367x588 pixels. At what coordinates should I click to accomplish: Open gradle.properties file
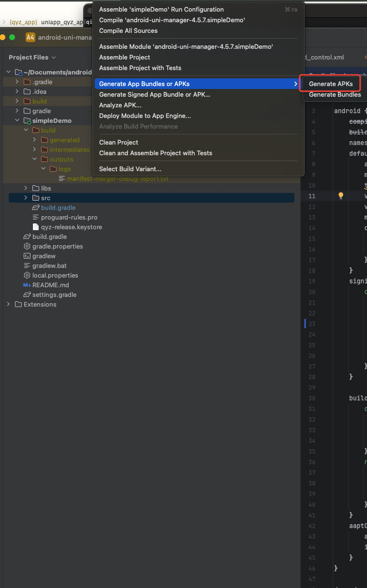click(x=58, y=246)
